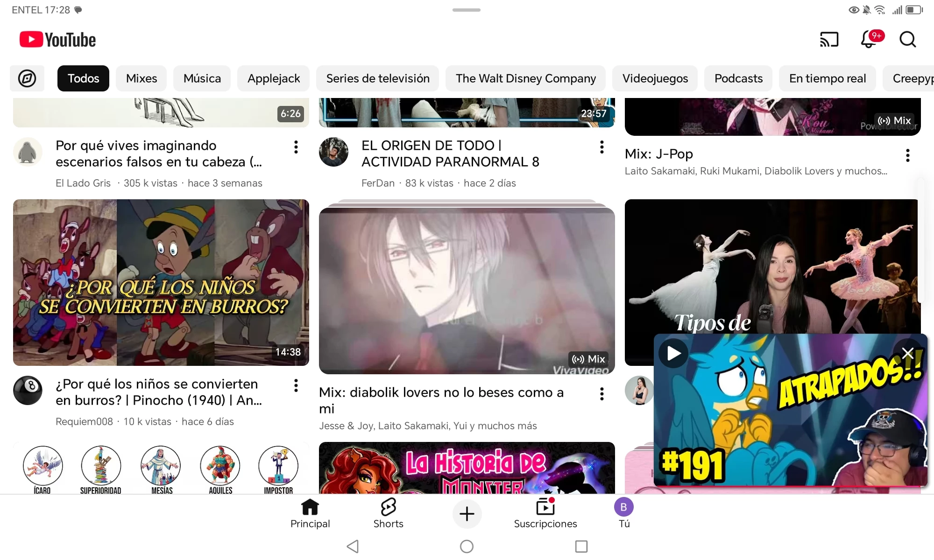Open 'Mix: diabolik lovers no lo beses' title

click(x=441, y=400)
